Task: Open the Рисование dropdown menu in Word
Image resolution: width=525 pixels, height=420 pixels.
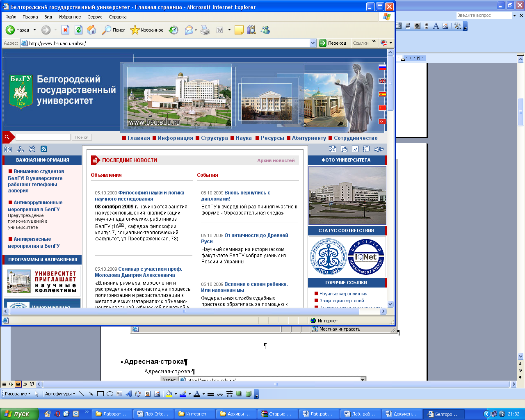Action: (x=17, y=394)
